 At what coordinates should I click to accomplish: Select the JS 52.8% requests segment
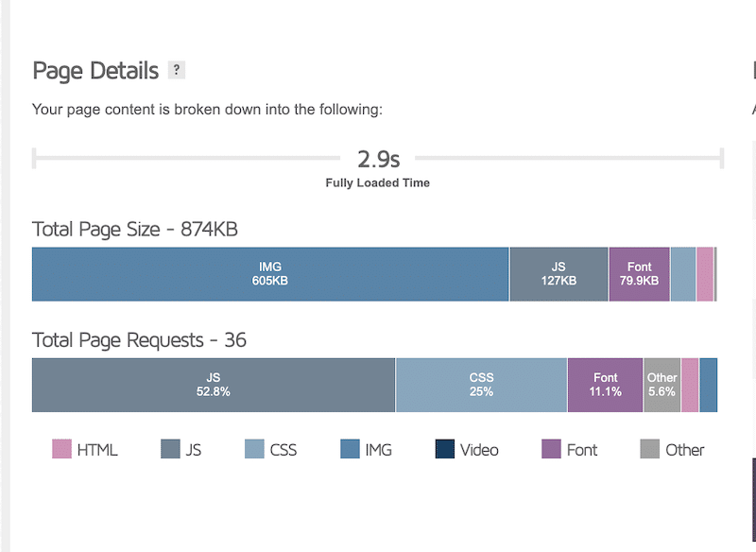pos(214,385)
